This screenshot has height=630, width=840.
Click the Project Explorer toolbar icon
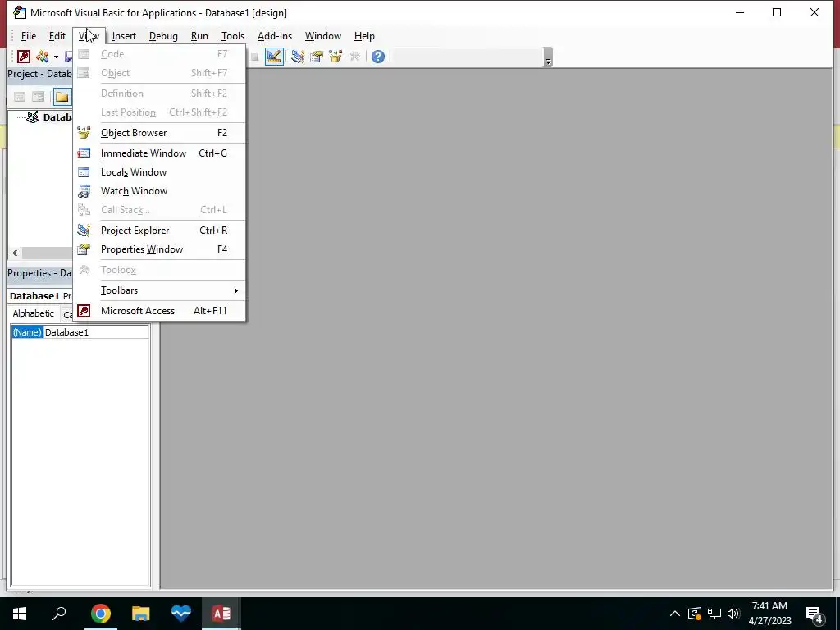pyautogui.click(x=297, y=57)
